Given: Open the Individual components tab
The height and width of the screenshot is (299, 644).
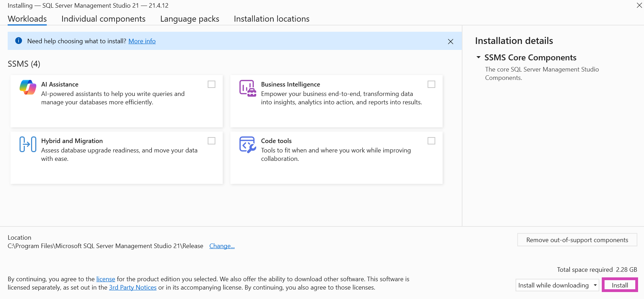Looking at the screenshot, I should coord(103,19).
